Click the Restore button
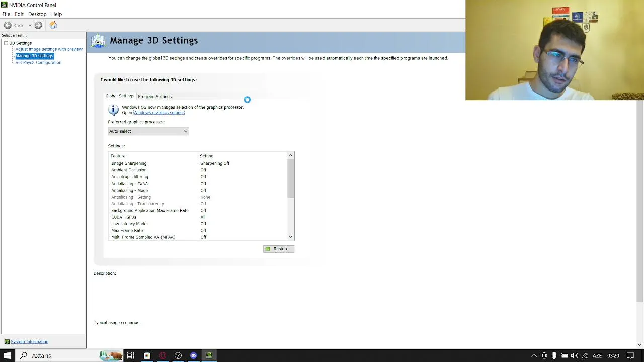 (279, 249)
